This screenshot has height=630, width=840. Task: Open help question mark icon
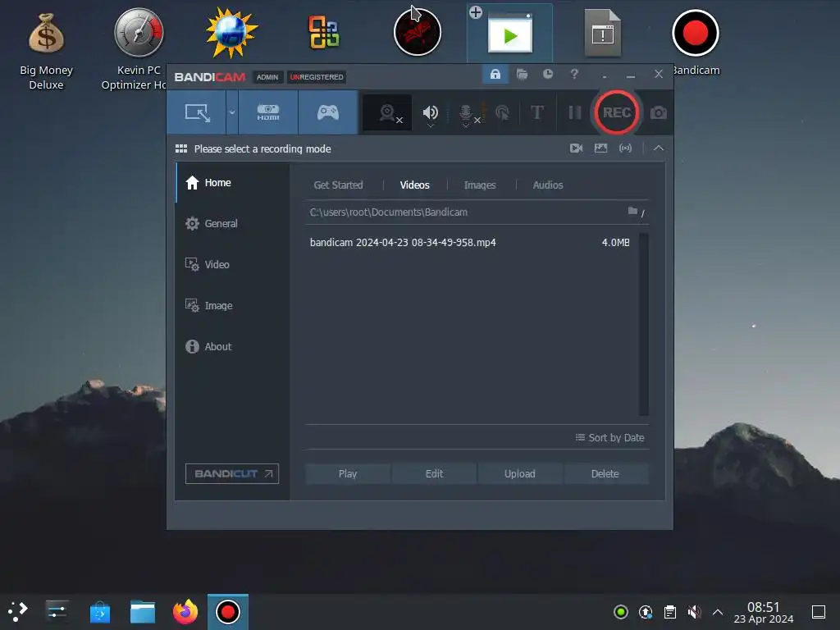point(574,74)
